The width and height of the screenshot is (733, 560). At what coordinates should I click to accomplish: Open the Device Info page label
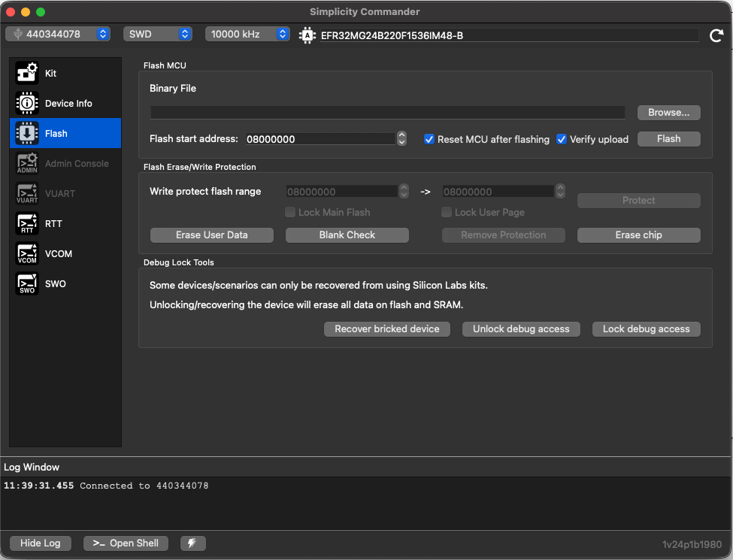tap(68, 103)
